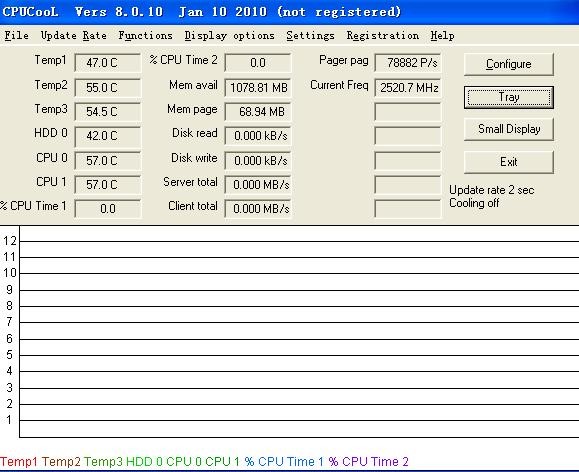The height and width of the screenshot is (472, 579).
Task: Click the purple % CPU Time 2 legend
Action: pos(369,461)
